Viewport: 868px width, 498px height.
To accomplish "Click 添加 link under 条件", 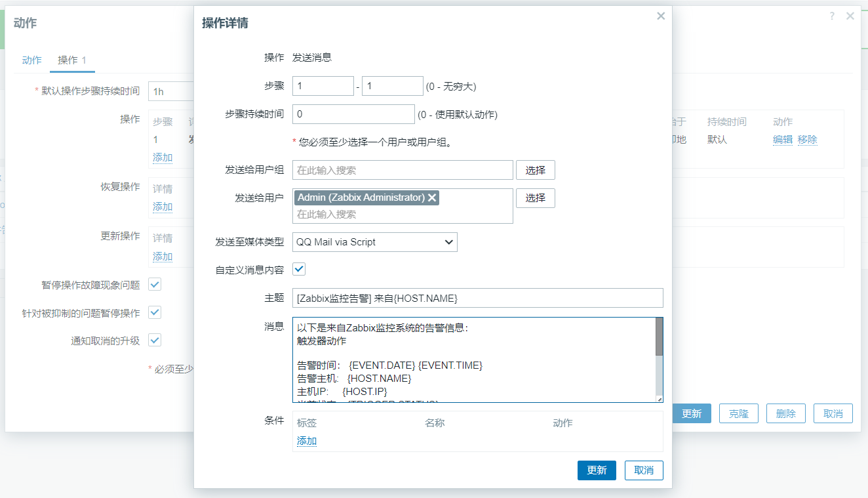I will click(x=307, y=441).
